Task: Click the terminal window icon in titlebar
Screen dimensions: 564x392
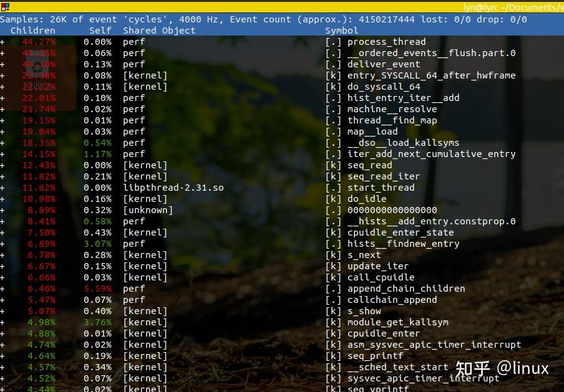Action: pos(6,6)
